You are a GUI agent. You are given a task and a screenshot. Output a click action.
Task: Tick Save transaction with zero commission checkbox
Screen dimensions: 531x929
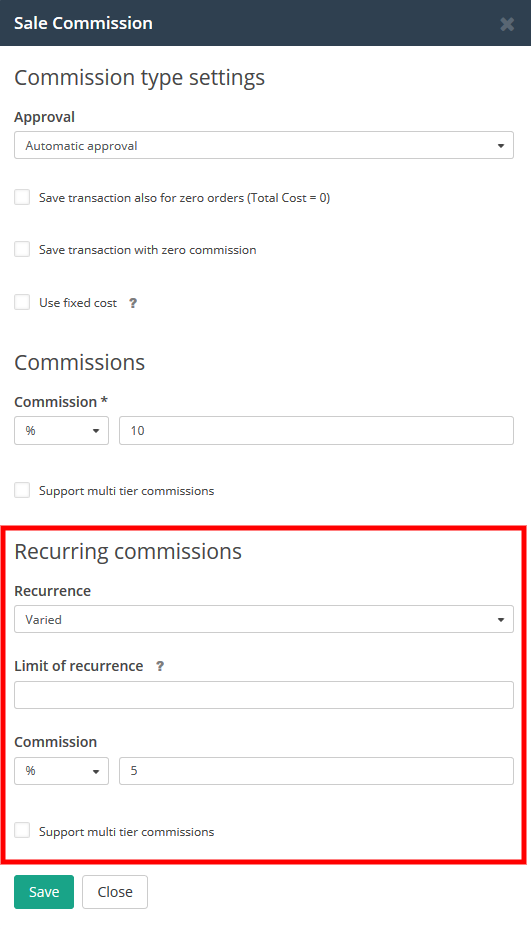pyautogui.click(x=22, y=249)
